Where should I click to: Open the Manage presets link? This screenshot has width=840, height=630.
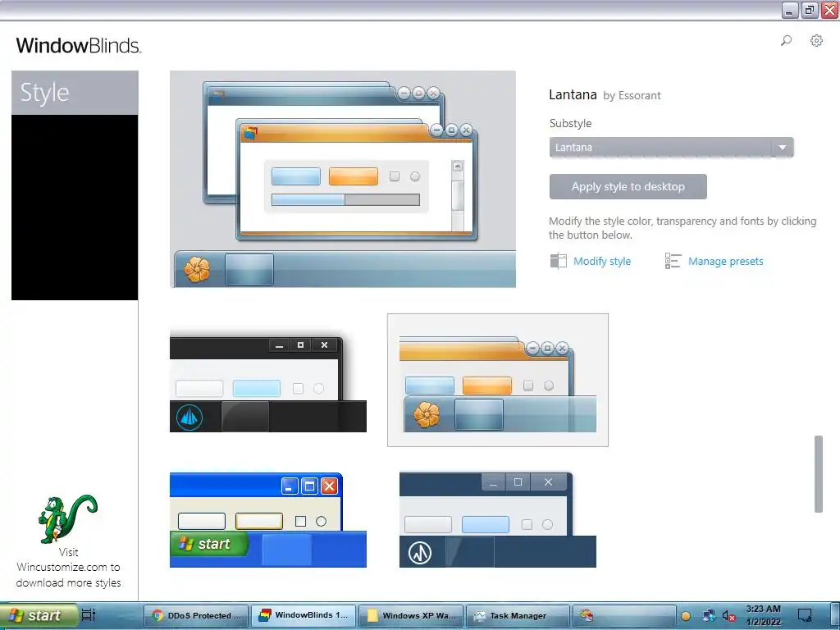pos(725,262)
